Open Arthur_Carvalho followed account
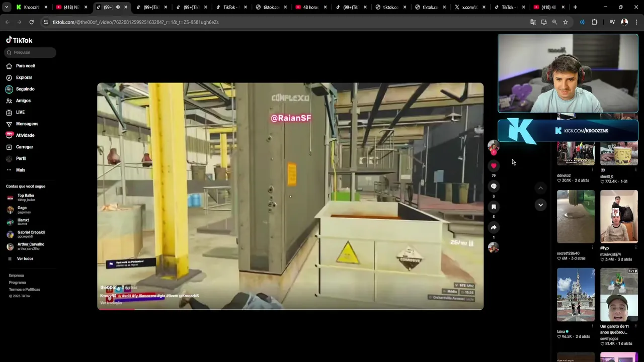The height and width of the screenshot is (362, 644). (25, 246)
